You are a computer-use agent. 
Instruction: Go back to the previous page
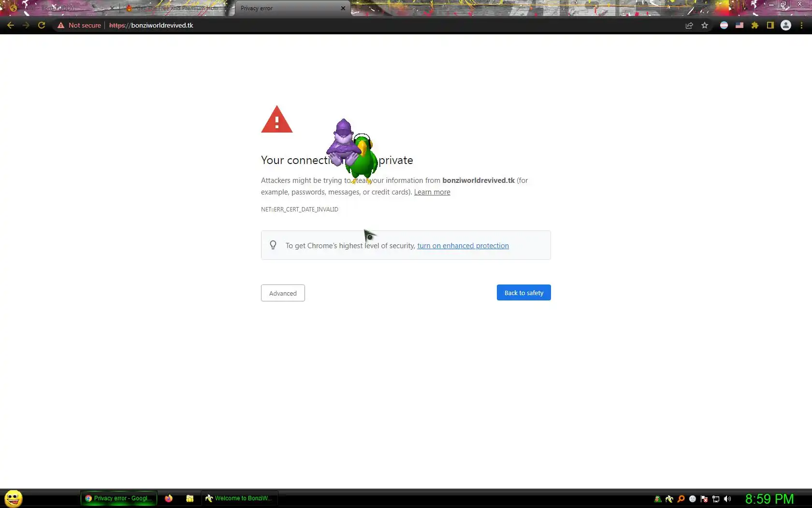[11, 25]
